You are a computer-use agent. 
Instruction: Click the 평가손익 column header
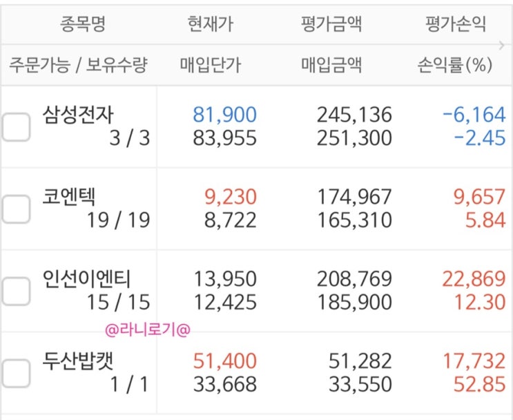[455, 25]
